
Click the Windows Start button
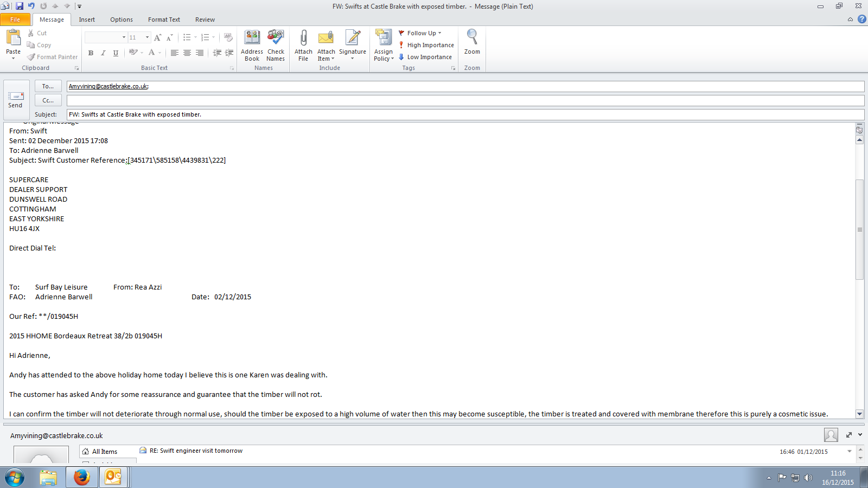coord(15,478)
